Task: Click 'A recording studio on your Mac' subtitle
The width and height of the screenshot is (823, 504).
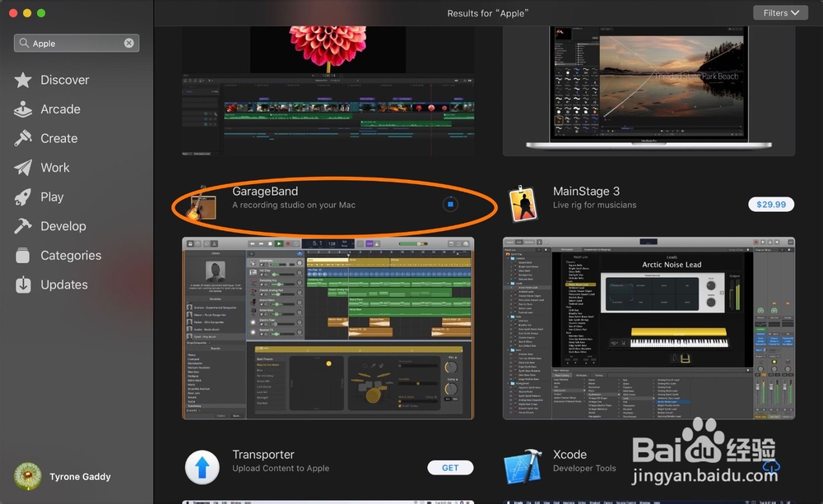Action: tap(294, 205)
